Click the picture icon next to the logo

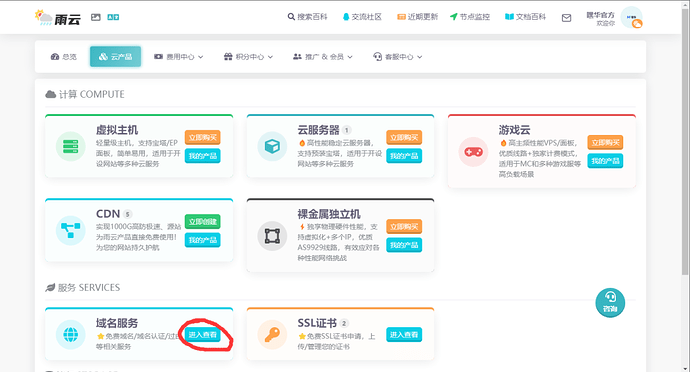point(95,17)
